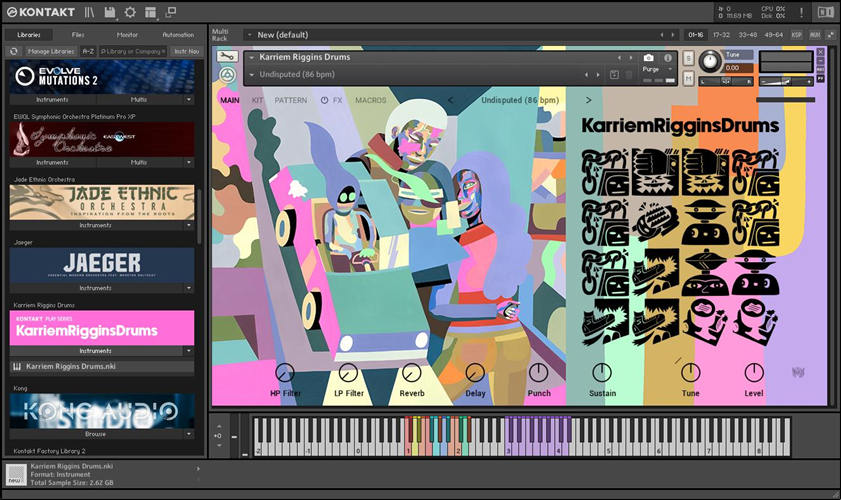Screen dimensions: 841x500
Task: Click the save floppy disk icon
Action: coord(110,13)
